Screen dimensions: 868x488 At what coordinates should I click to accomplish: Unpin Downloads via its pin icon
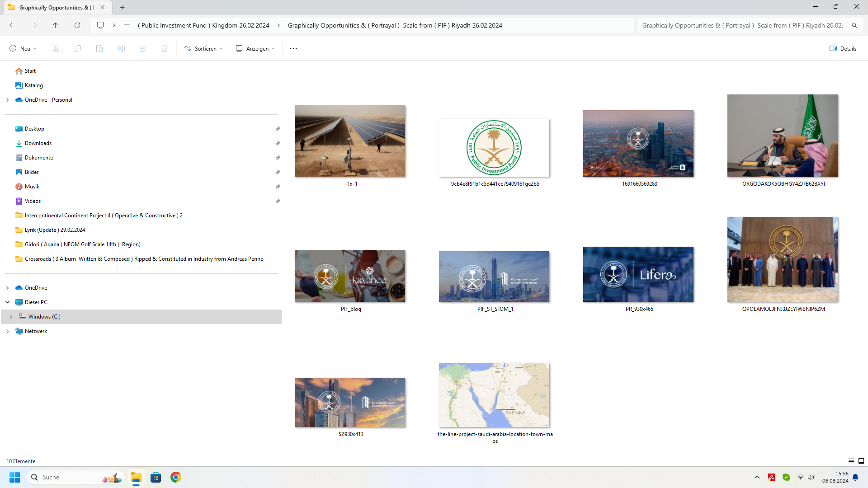[278, 143]
